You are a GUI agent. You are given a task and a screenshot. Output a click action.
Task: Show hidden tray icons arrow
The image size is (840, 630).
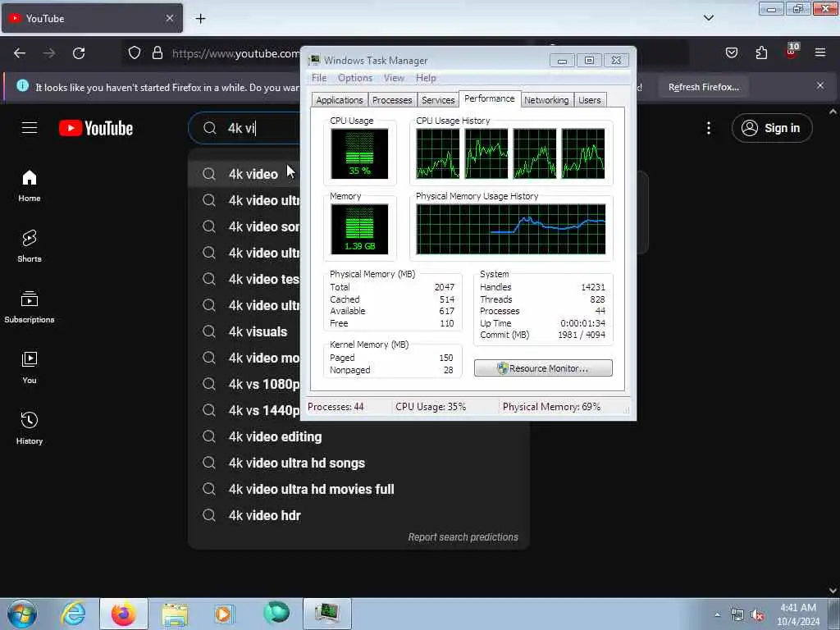[717, 615]
